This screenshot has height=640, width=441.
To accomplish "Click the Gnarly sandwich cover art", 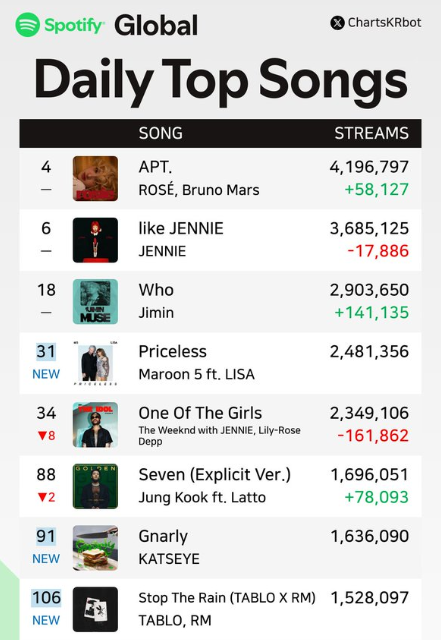I will click(95, 548).
